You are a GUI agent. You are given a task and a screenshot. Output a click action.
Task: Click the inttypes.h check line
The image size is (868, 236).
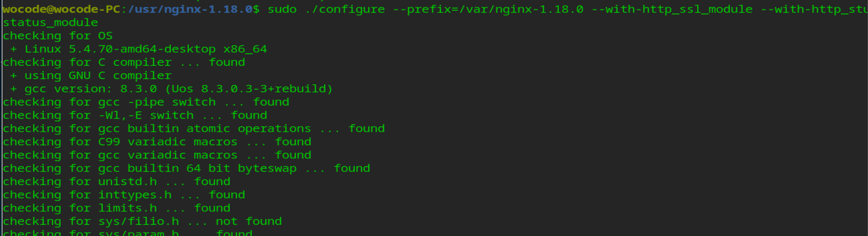(124, 195)
